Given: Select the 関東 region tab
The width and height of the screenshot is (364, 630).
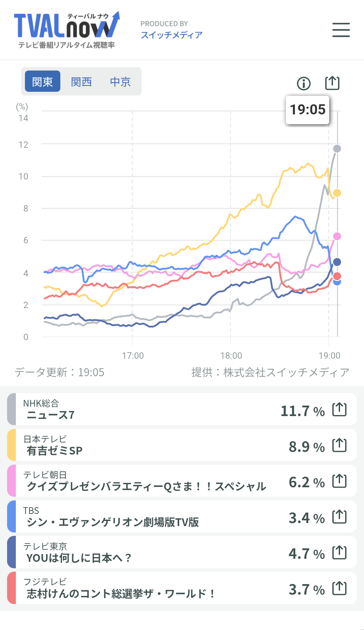Looking at the screenshot, I should click(42, 81).
